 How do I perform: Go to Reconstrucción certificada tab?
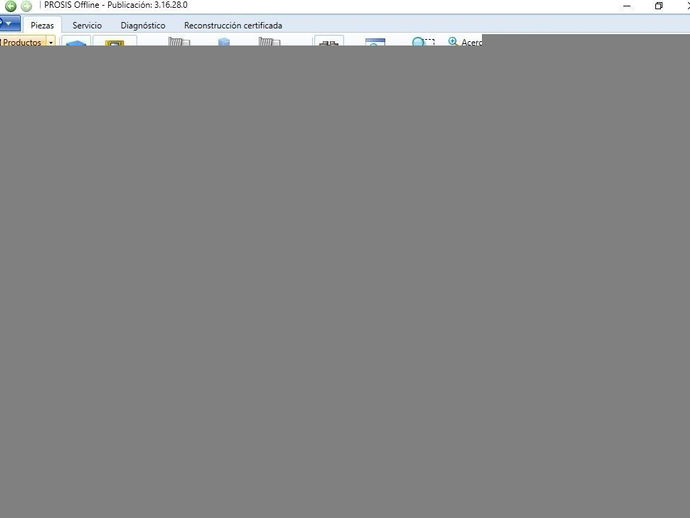click(x=233, y=26)
